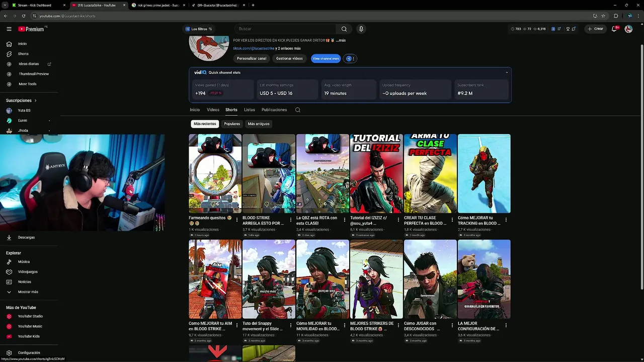The image size is (644, 362).
Task: Switch to the Inicio channel tab
Action: point(195,110)
